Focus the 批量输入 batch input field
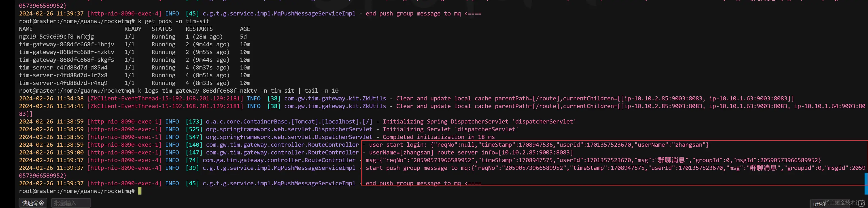This screenshot has height=208, width=868. point(71,203)
